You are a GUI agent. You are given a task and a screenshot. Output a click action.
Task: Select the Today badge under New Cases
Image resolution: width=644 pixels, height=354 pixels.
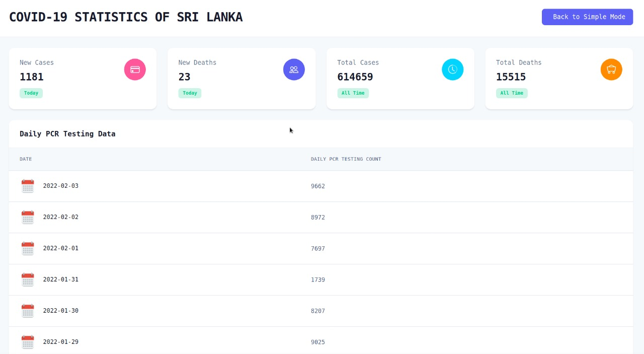pos(31,93)
